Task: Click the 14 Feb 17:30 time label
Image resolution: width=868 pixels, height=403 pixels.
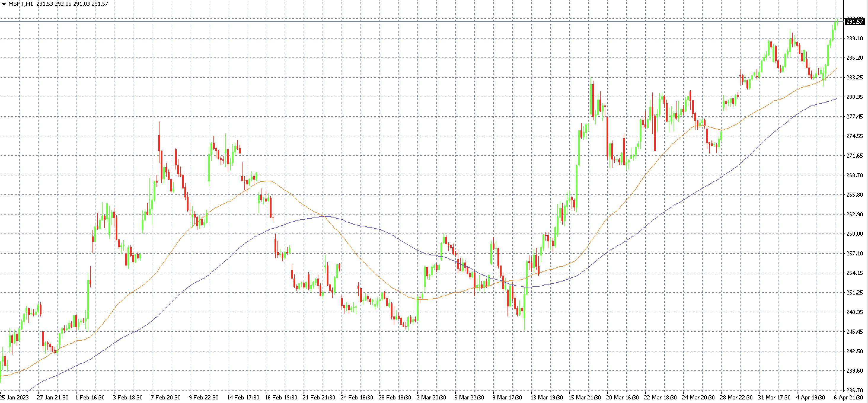Action: (x=243, y=398)
